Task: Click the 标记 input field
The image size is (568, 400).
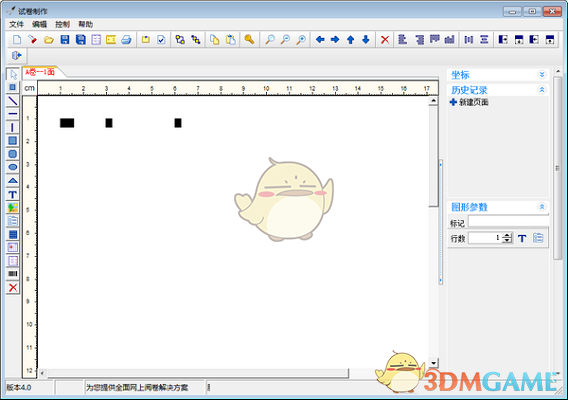Action: click(x=508, y=221)
